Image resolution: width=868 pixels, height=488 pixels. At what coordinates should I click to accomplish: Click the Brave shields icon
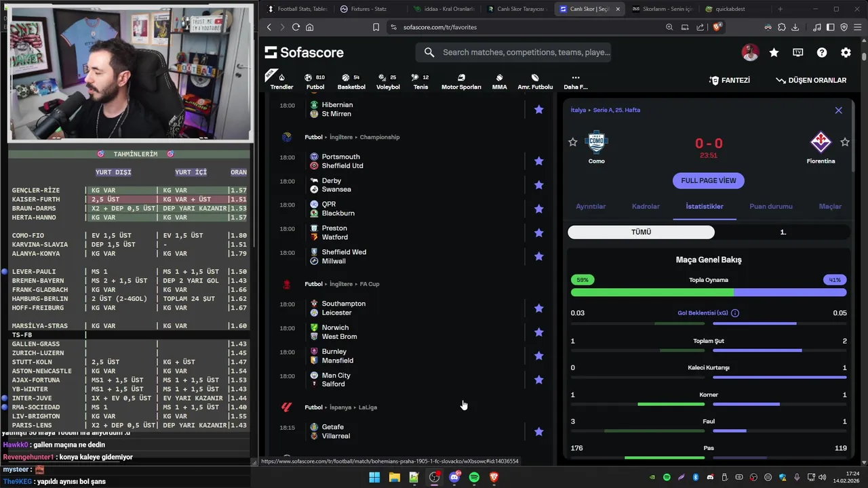[x=717, y=27]
